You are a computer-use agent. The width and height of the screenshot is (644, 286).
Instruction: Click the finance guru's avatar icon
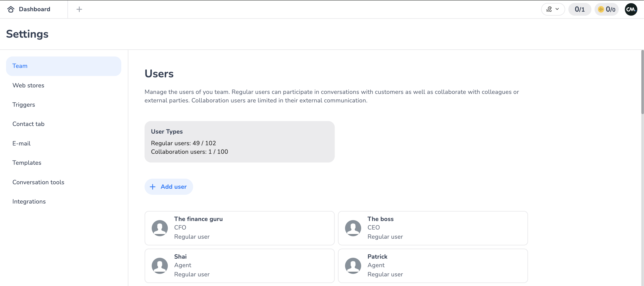click(160, 228)
